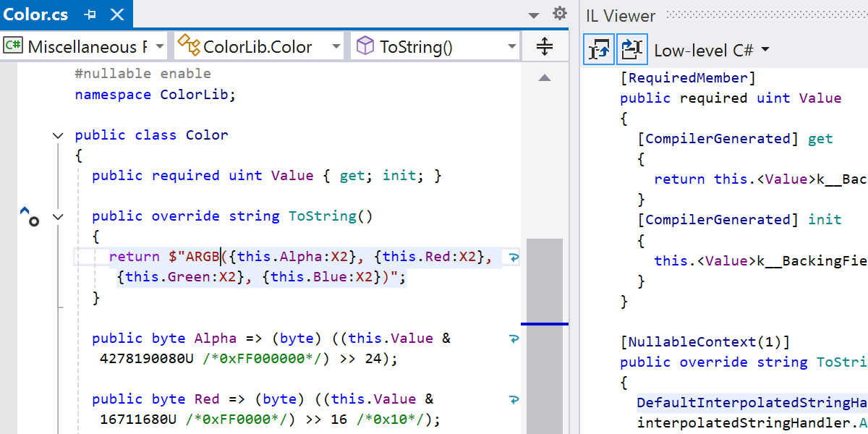Open the Miscellaneous Files project dropdown
868x434 pixels.
click(x=160, y=47)
